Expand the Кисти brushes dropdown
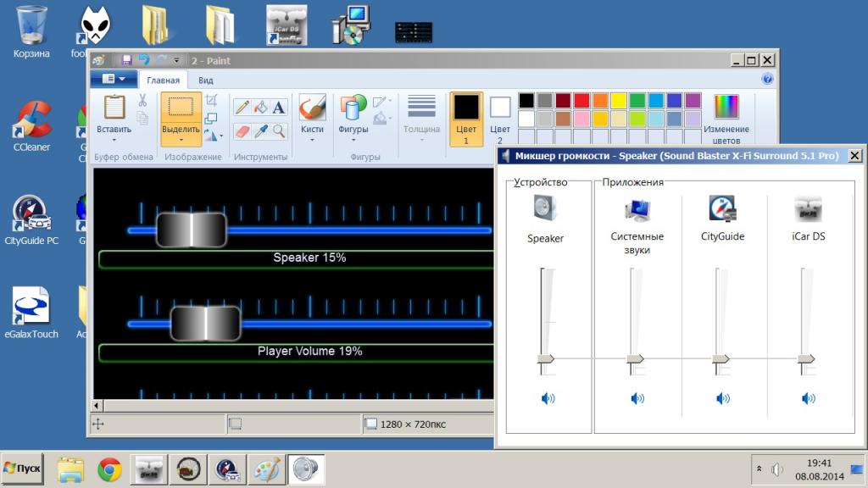868x488 pixels. (312, 139)
